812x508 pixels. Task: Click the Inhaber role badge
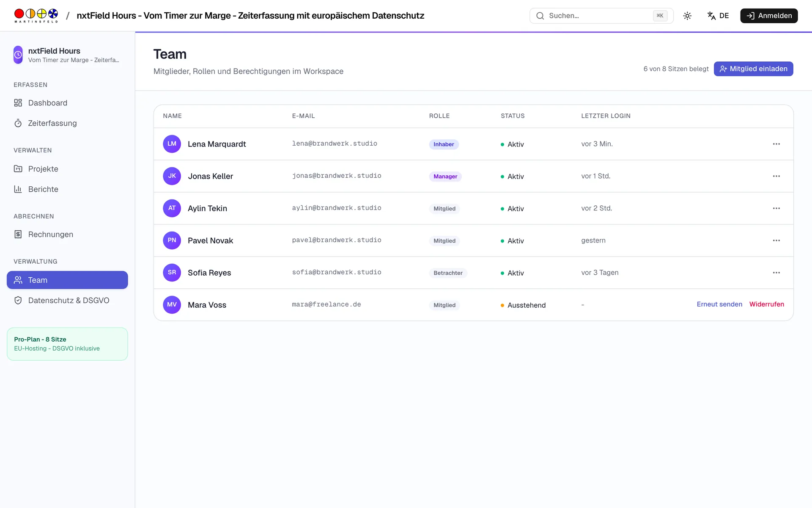coord(444,144)
